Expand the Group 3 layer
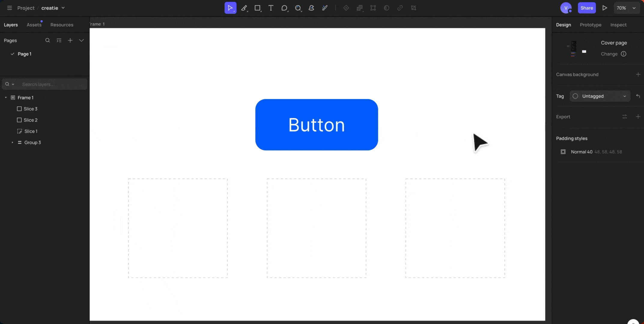 (12, 142)
